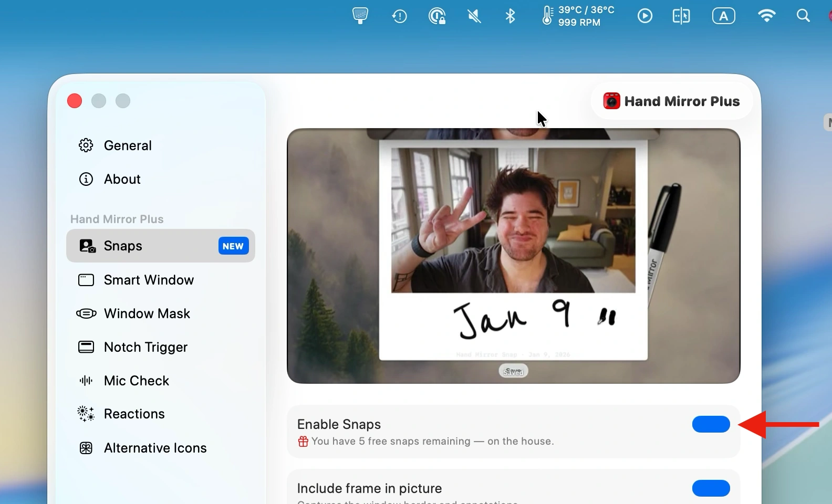Select the Mic Check item
Viewport: 832px width, 504px height.
pos(136,381)
